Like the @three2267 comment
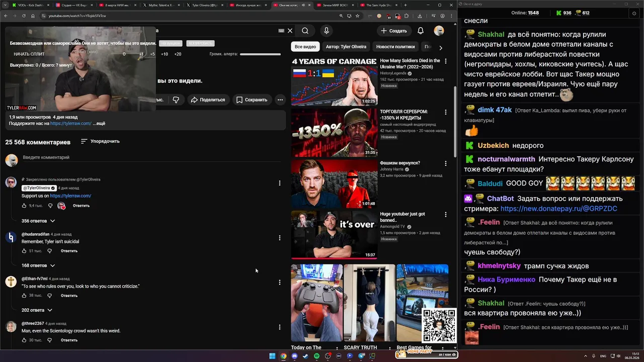The width and height of the screenshot is (644, 362). click(24, 340)
